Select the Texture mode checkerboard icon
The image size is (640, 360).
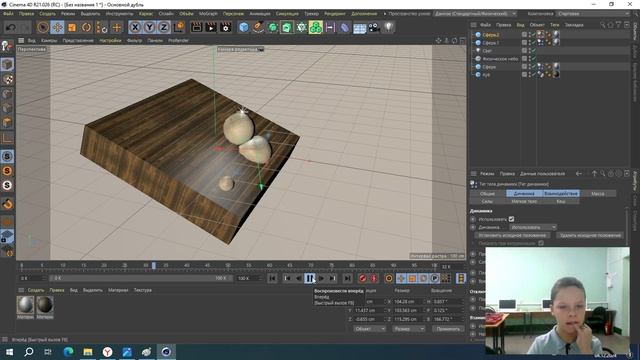[x=7, y=80]
